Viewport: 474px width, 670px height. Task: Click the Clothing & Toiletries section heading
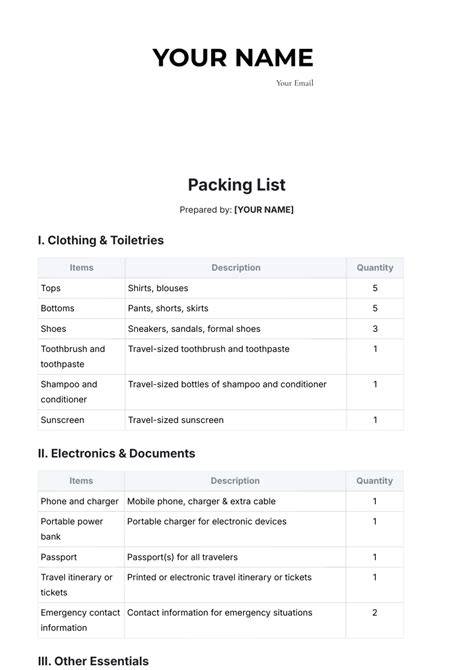tap(101, 240)
